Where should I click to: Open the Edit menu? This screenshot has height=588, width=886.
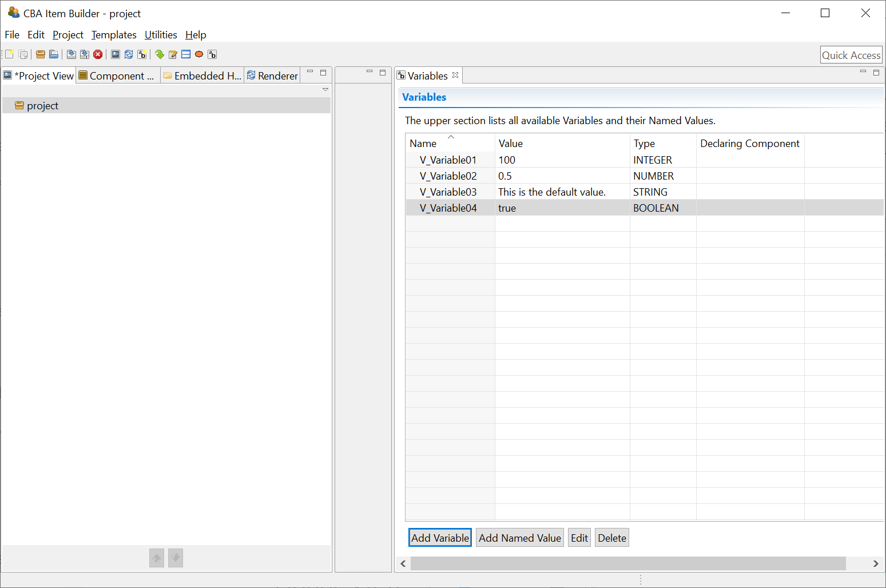36,35
